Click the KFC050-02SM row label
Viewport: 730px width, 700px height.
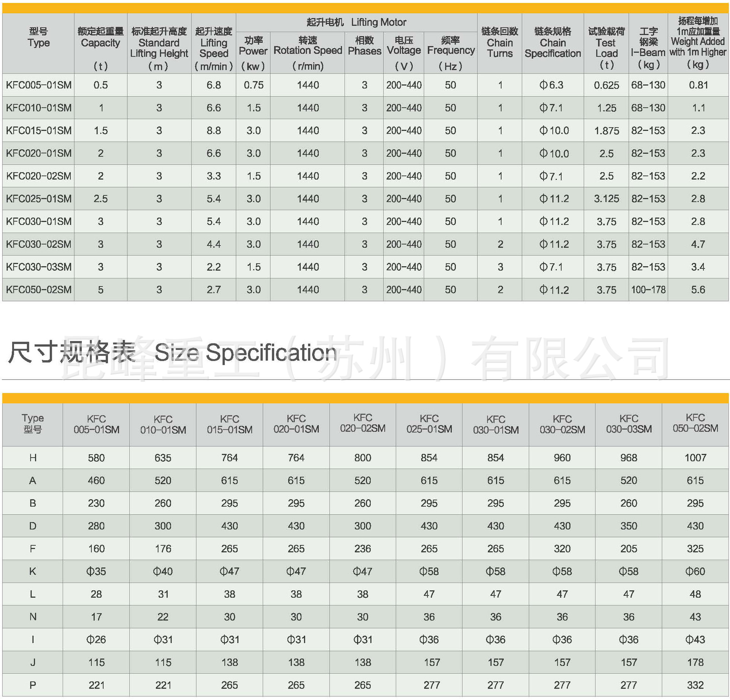tap(38, 290)
